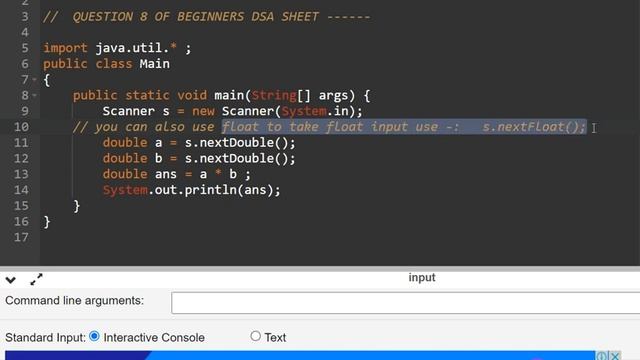Screen dimensions: 640x360
Task: Collapse the input panel with the chevron icon
Action: [11, 280]
